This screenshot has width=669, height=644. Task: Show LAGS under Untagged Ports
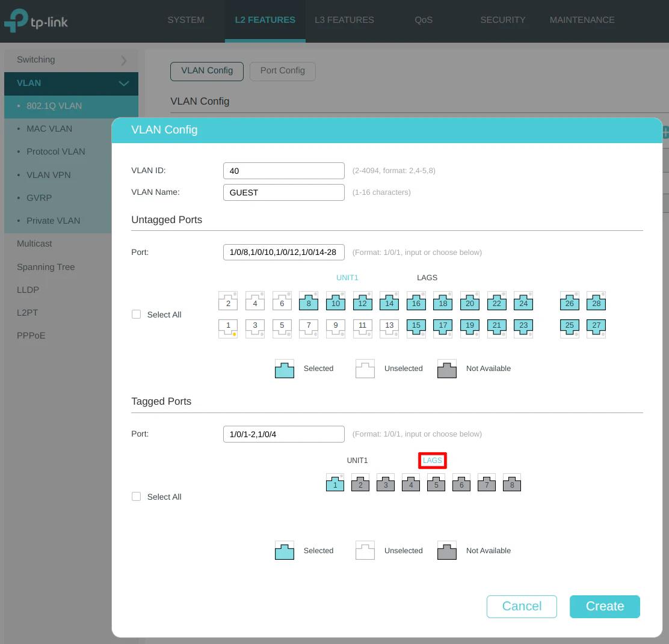(427, 278)
